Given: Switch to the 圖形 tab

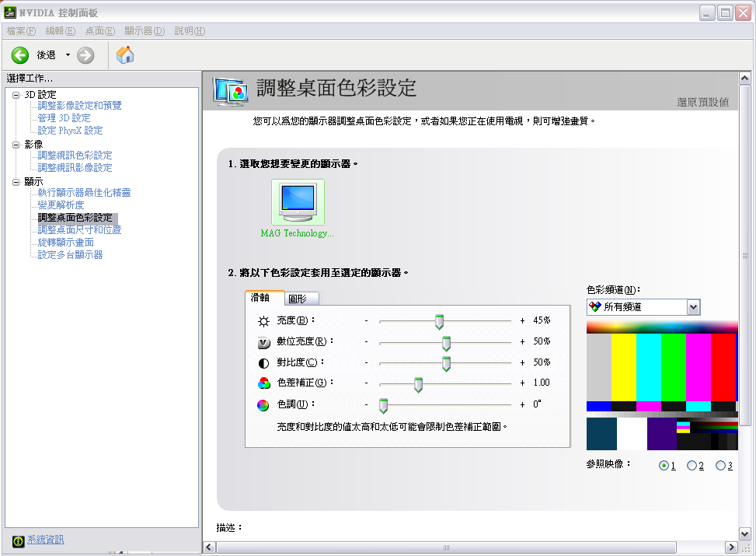Looking at the screenshot, I should tap(301, 299).
